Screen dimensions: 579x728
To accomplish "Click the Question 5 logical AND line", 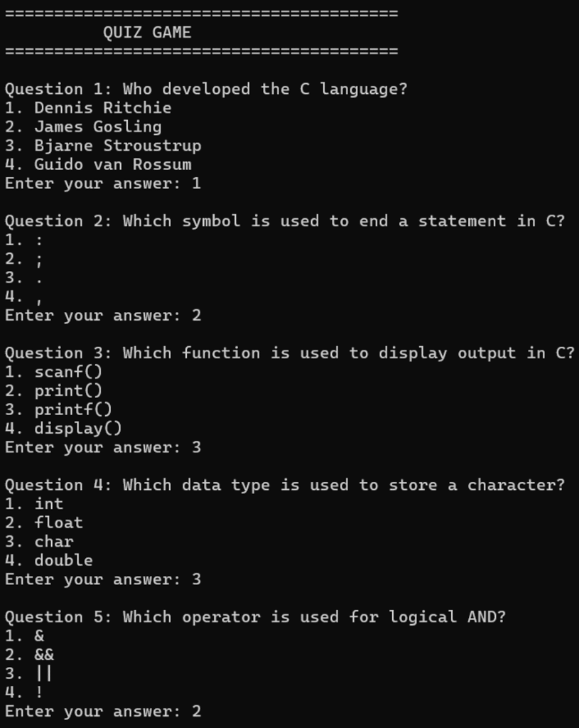I will pos(255,618).
